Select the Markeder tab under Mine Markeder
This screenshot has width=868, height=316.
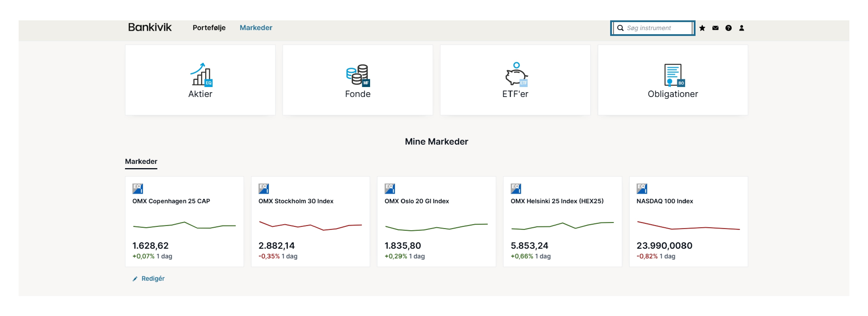[141, 161]
